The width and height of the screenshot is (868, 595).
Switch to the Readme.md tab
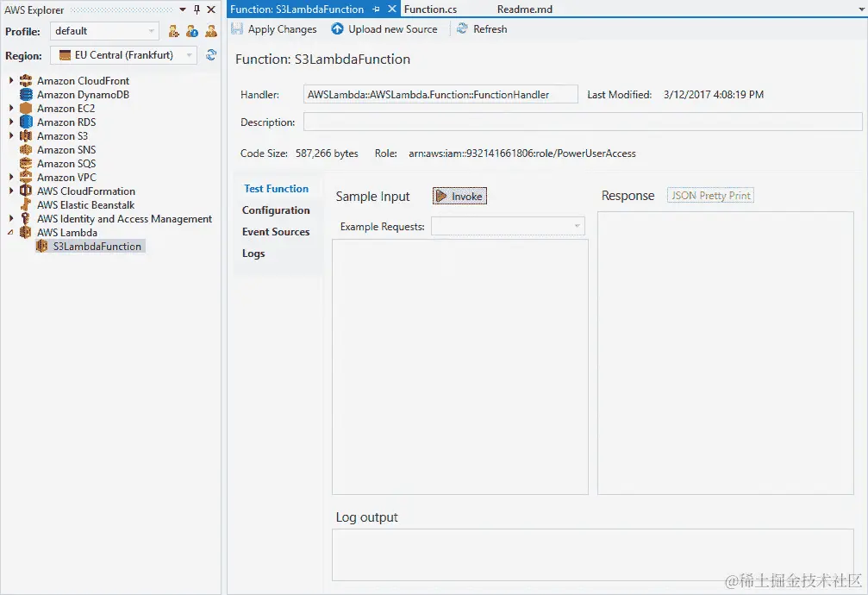pos(525,9)
